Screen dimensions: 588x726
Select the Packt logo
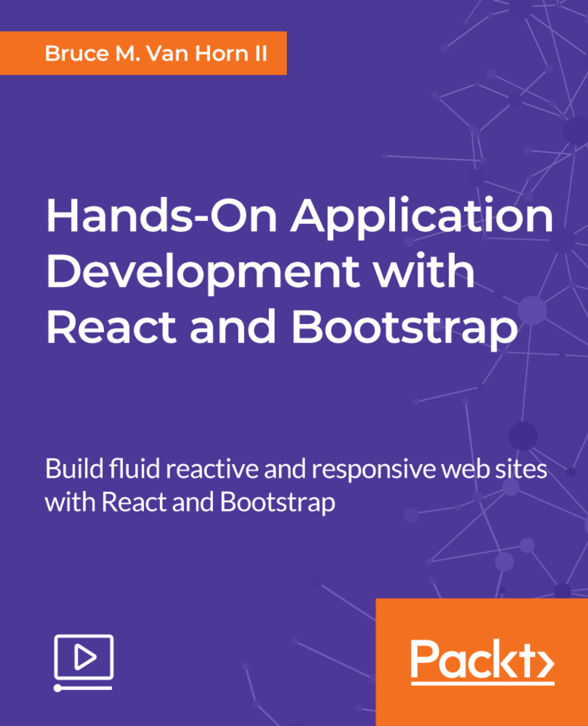tap(482, 663)
